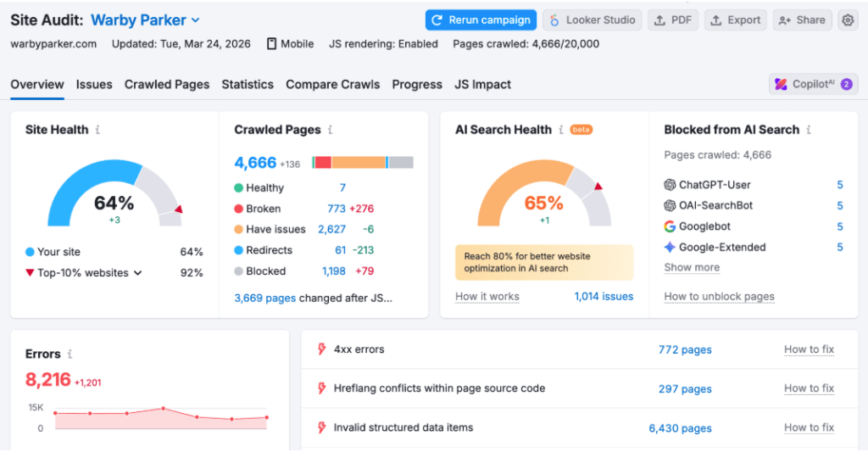This screenshot has width=868, height=452.
Task: Click the 3,669 pages link
Action: click(x=264, y=298)
